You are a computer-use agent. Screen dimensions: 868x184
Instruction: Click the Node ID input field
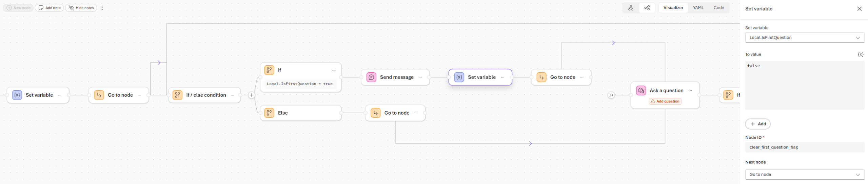(x=804, y=147)
